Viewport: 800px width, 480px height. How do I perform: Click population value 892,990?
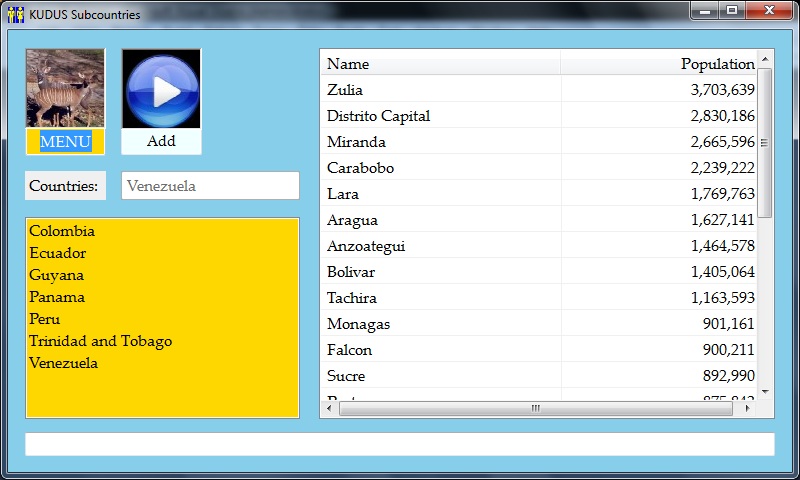[729, 376]
